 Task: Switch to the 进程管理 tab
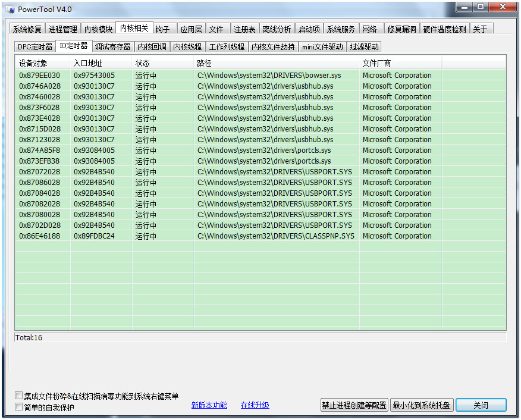click(63, 29)
